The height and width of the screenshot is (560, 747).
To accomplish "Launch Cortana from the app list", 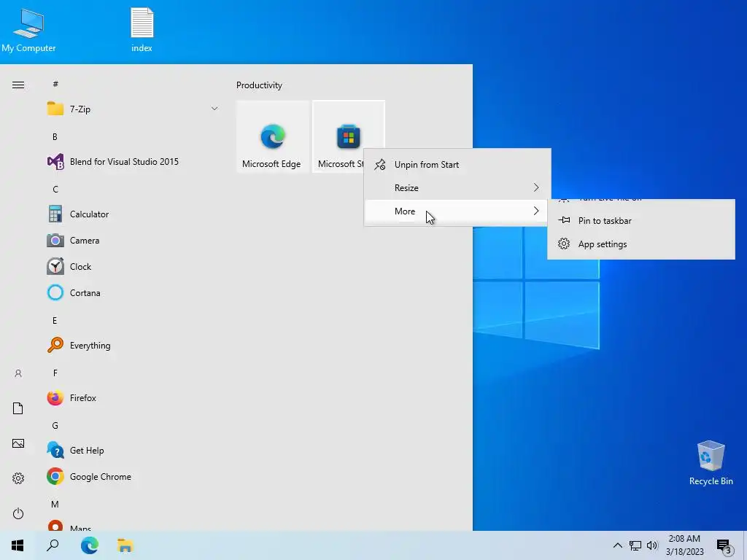I will (x=133, y=293).
